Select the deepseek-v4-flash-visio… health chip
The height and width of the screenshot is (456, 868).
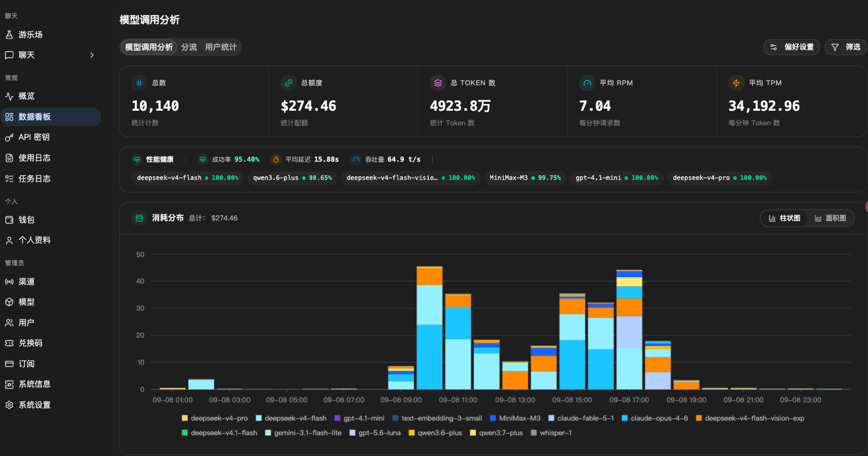tap(411, 178)
